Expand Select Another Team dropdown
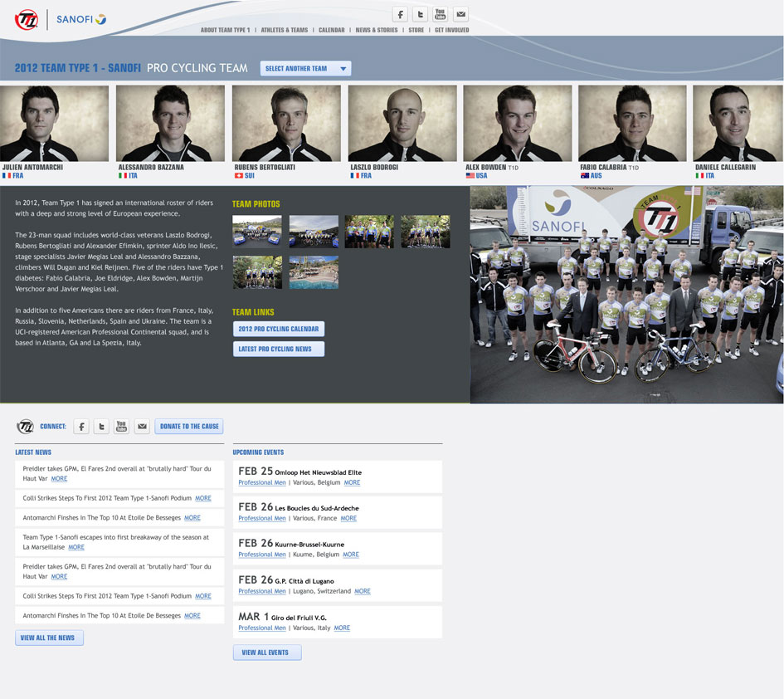This screenshot has width=784, height=699. tap(305, 69)
